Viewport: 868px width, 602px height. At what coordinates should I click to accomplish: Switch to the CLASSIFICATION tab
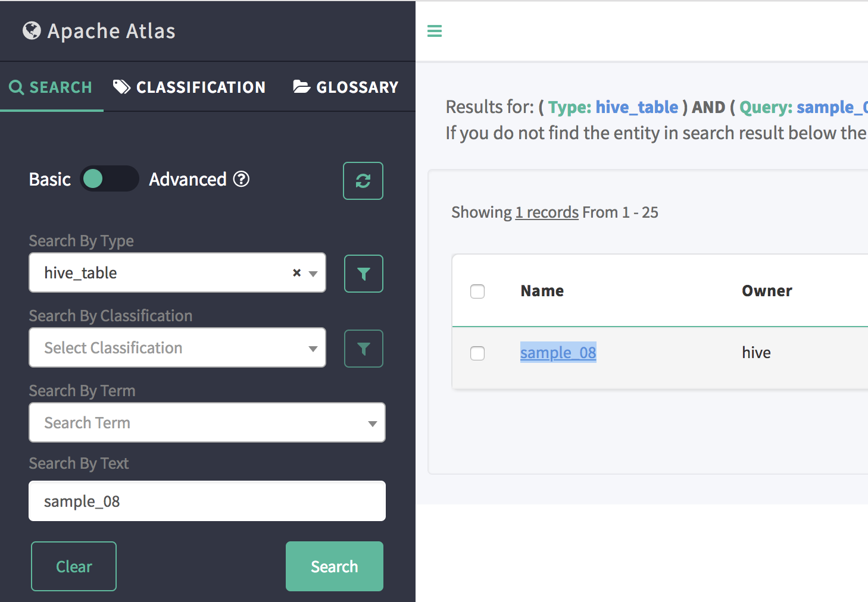189,87
